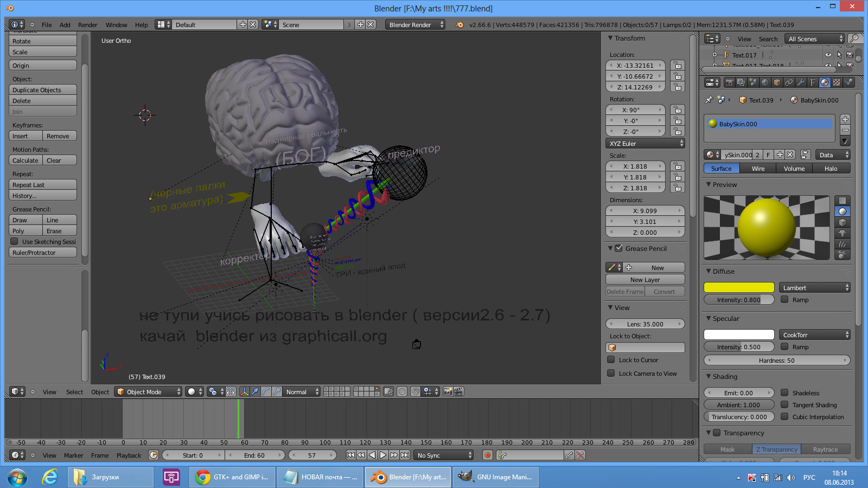The image size is (868, 488).
Task: Switch to the Wire material tab
Action: 758,168
